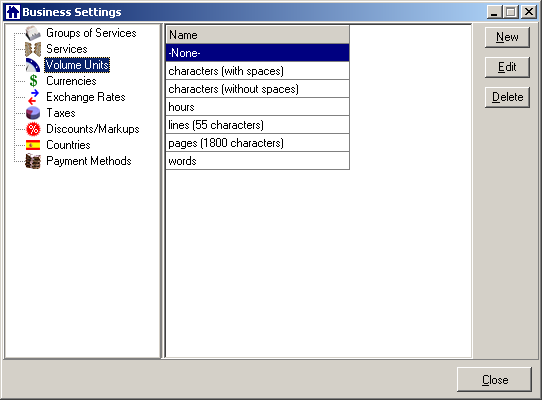The image size is (542, 400).
Task: Select the characters (without spaces) row
Action: (258, 89)
